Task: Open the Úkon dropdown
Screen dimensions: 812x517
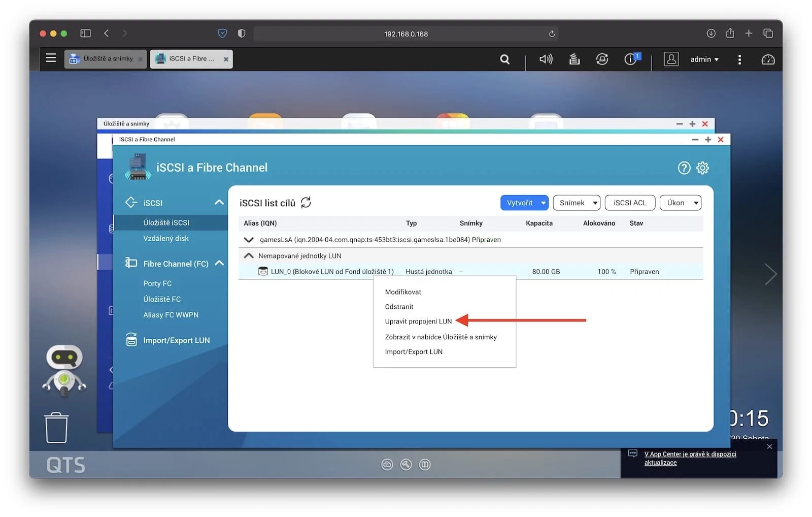Action: [x=680, y=203]
